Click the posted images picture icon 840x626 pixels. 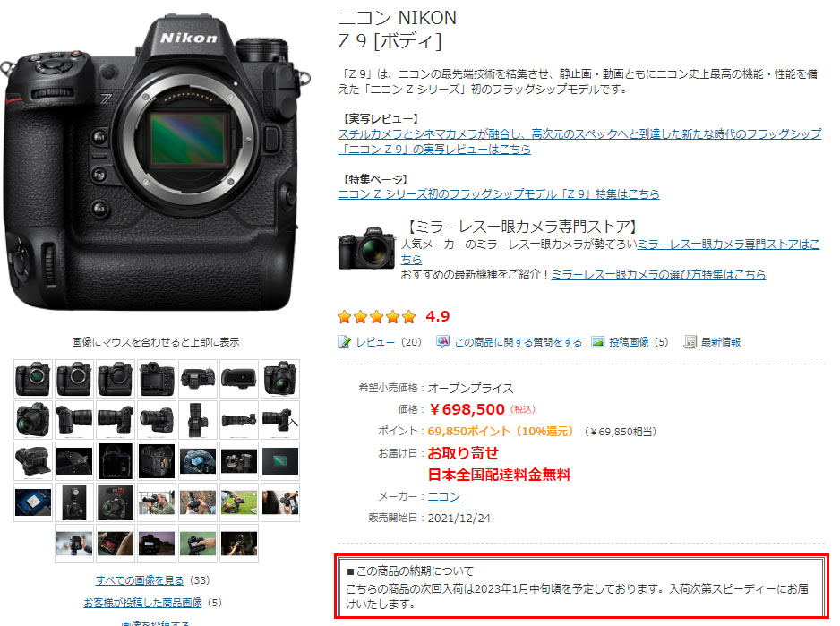597,342
